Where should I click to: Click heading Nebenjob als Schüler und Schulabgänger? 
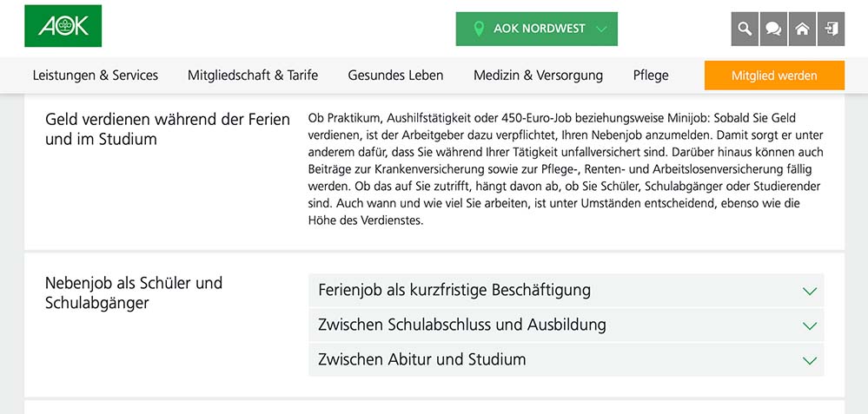[134, 292]
